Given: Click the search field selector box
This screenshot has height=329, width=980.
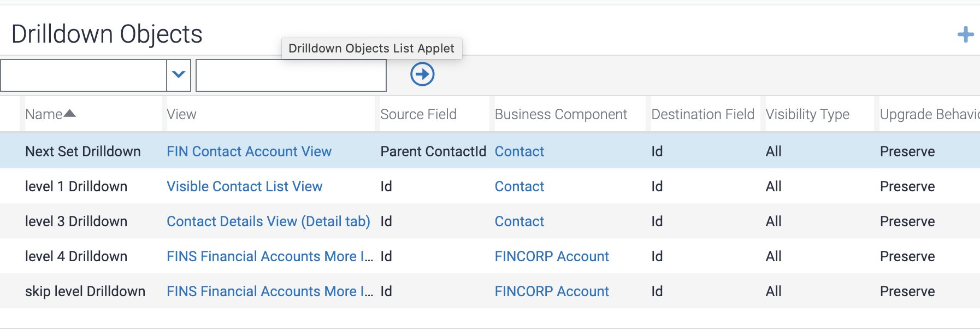Looking at the screenshot, I should (84, 75).
